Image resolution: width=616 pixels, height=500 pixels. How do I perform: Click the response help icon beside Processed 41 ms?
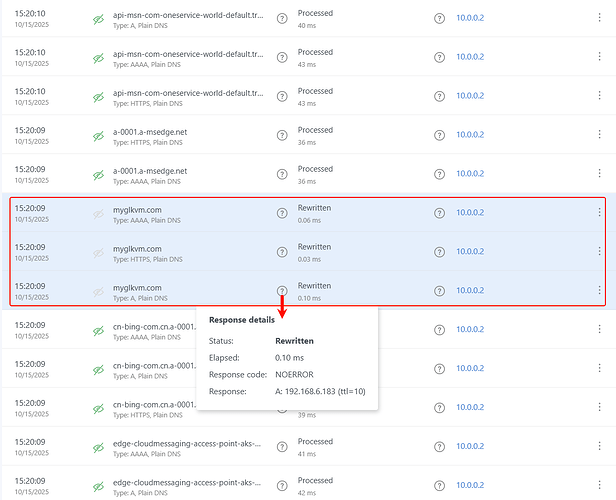click(x=282, y=447)
